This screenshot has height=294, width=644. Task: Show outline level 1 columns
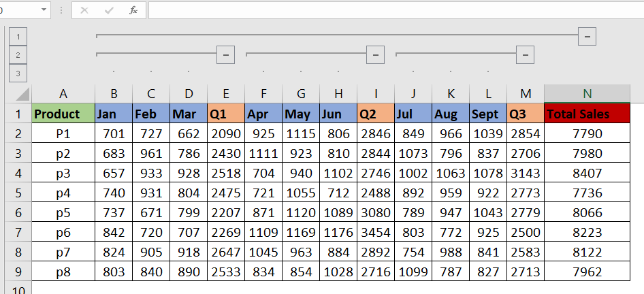tap(18, 36)
